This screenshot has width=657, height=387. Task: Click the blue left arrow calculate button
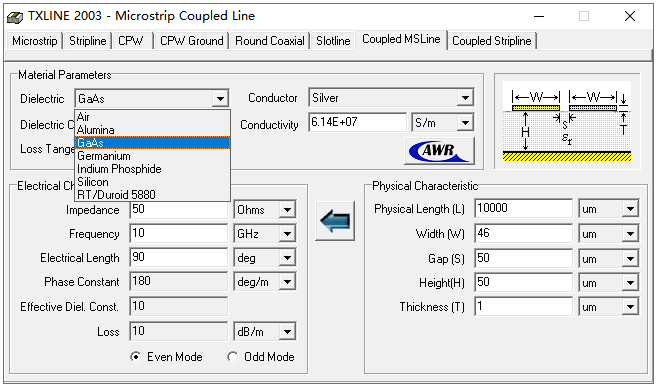(x=335, y=221)
